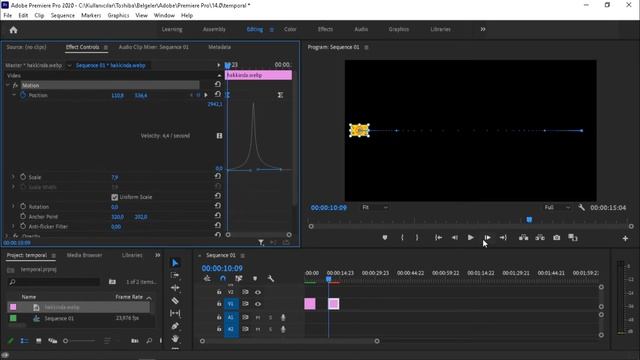
Task: Enable voice-over record on A1
Action: 283,317
